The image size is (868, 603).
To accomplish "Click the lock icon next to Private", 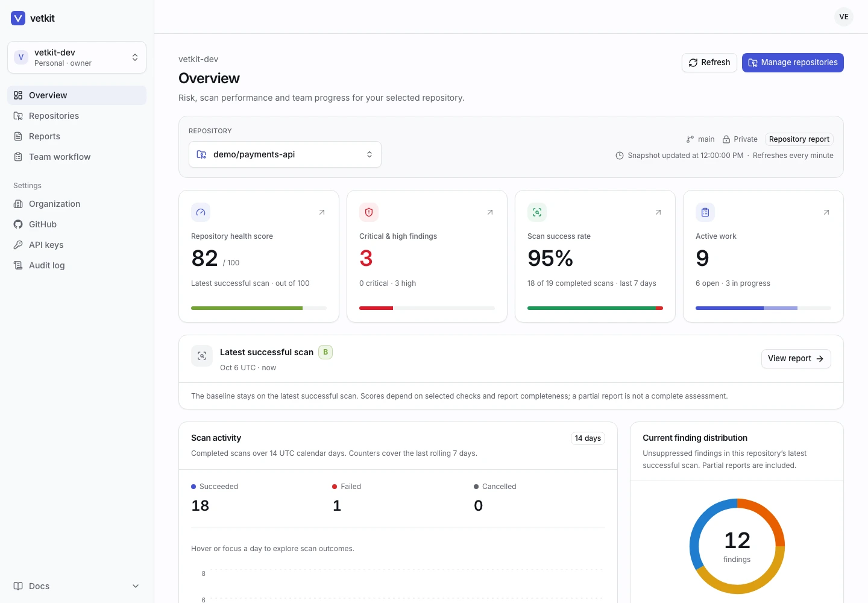I will (726, 139).
